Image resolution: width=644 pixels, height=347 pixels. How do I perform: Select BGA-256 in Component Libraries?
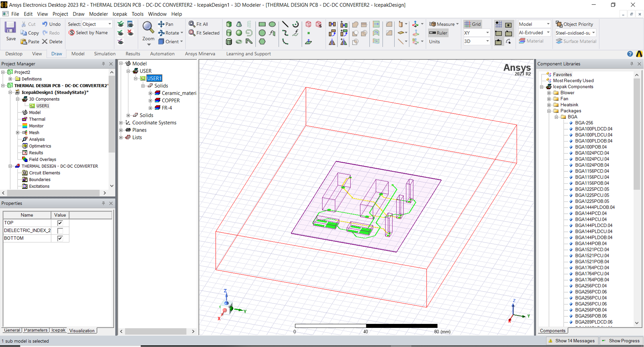[584, 123]
